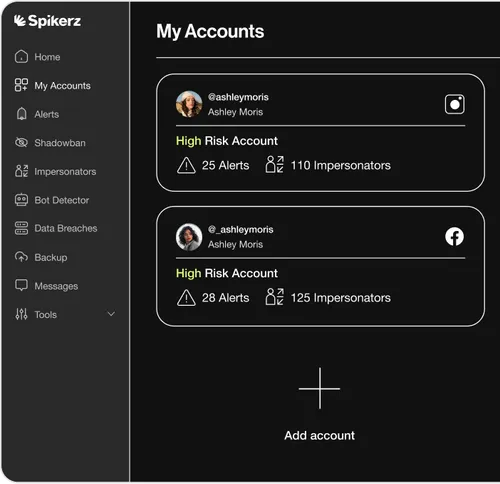Open Messages from sidebar
The height and width of the screenshot is (484, 500).
tap(56, 286)
